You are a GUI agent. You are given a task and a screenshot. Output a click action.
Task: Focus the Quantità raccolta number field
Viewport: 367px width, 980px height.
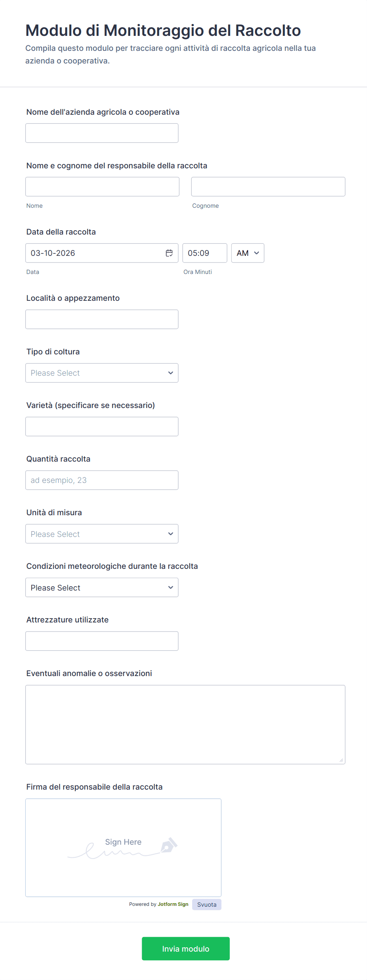(x=102, y=480)
